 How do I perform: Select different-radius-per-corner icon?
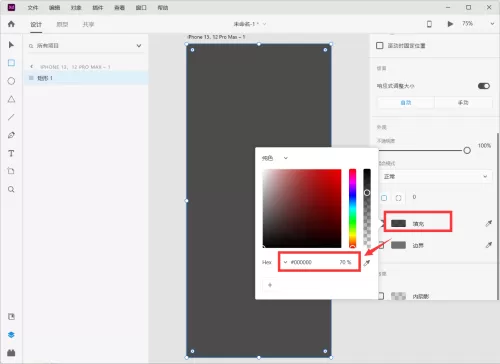pos(398,198)
